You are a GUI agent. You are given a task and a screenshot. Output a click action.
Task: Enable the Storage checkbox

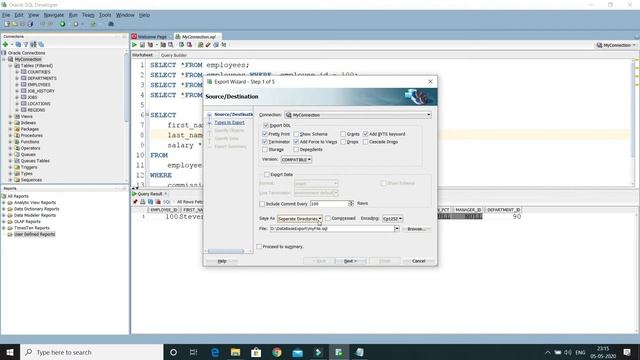tap(265, 149)
